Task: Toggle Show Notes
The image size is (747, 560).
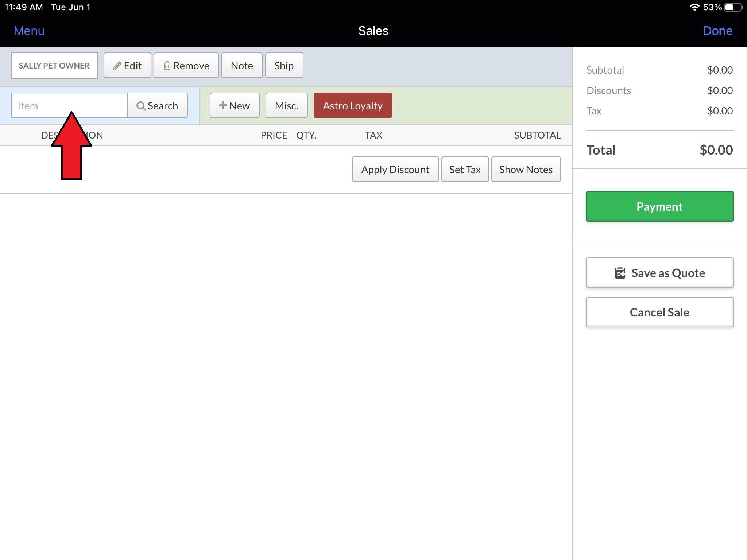Action: [526, 170]
